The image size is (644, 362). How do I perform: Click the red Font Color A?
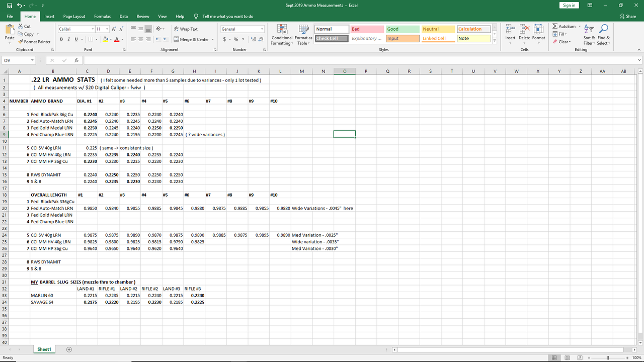[x=116, y=39]
